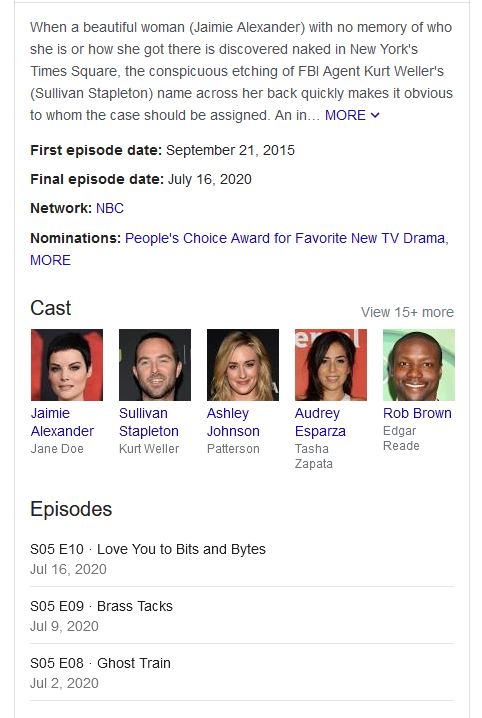
Task: Open the Ashley Johnson name link
Action: point(233,422)
